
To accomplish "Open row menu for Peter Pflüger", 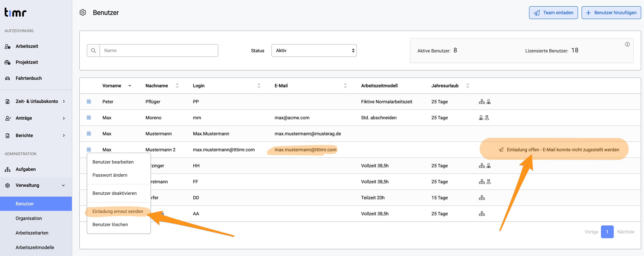I will [89, 102].
